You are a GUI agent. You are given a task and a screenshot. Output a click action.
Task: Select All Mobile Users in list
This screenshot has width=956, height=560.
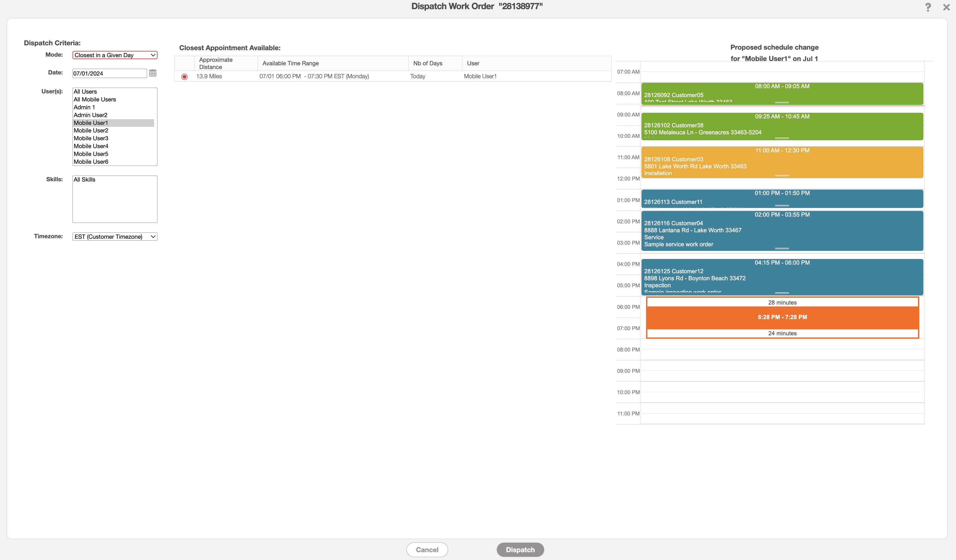click(95, 100)
